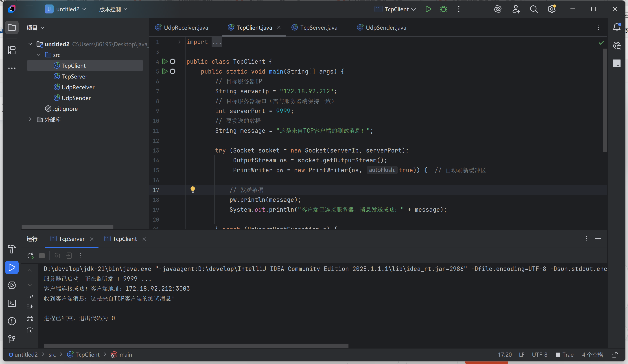
Task: Toggle scroll to end of console
Action: [30, 307]
